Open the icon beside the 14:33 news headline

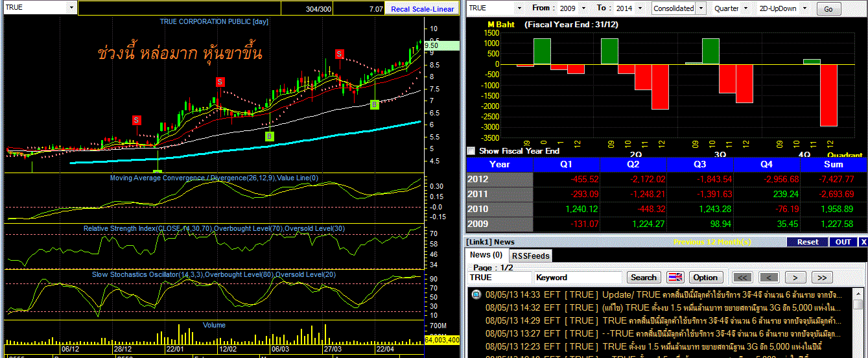click(476, 294)
